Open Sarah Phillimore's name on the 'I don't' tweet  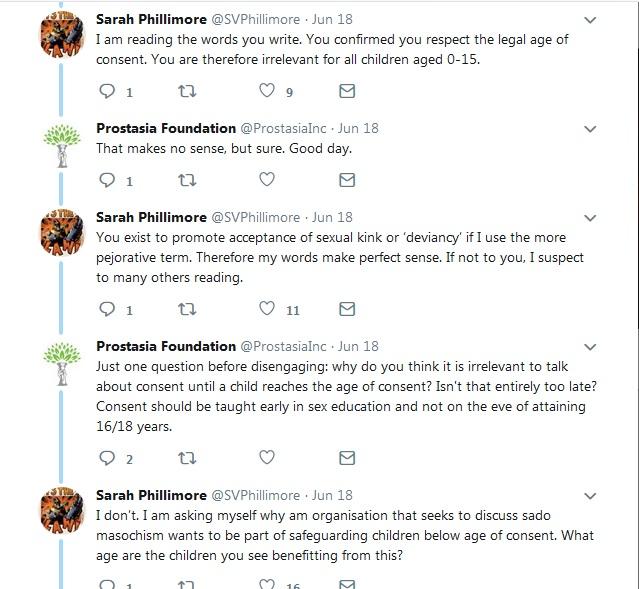point(151,495)
